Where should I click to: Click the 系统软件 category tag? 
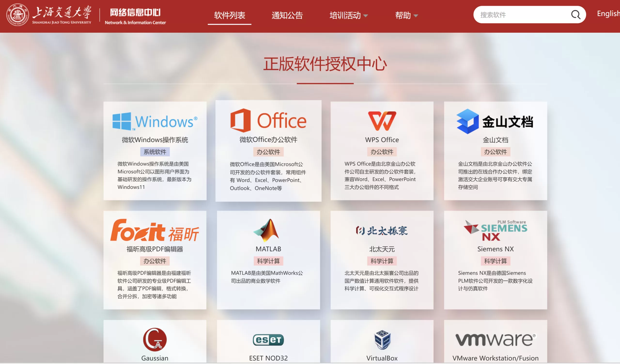pyautogui.click(x=155, y=152)
